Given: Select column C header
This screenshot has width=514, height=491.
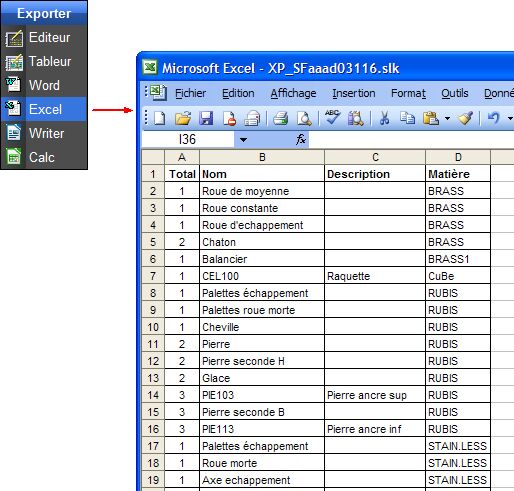Looking at the screenshot, I should [375, 157].
